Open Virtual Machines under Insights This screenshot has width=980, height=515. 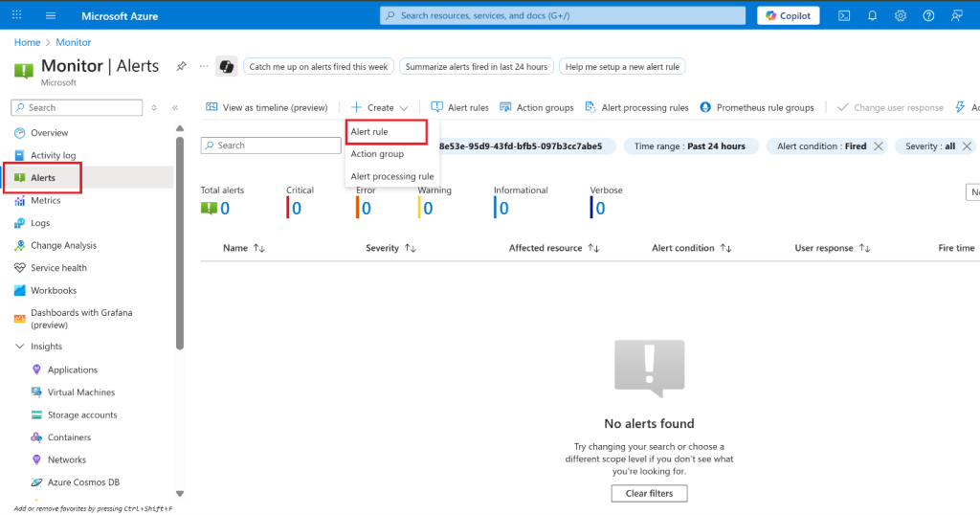(x=81, y=392)
